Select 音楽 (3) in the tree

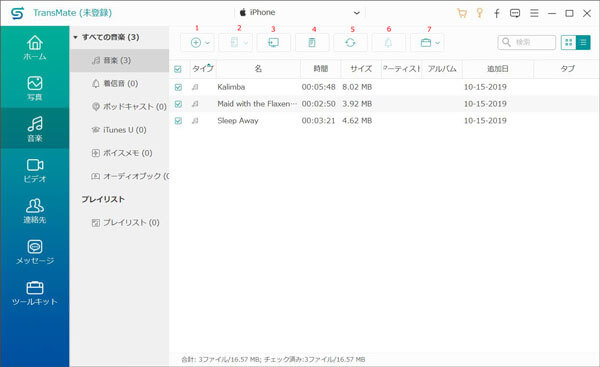[x=119, y=60]
